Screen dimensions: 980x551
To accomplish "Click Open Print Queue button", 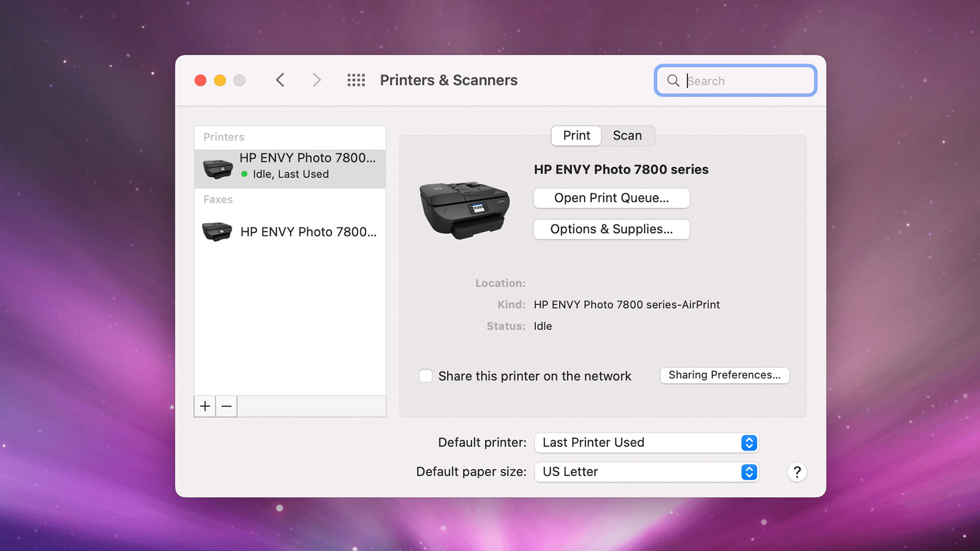I will tap(611, 198).
